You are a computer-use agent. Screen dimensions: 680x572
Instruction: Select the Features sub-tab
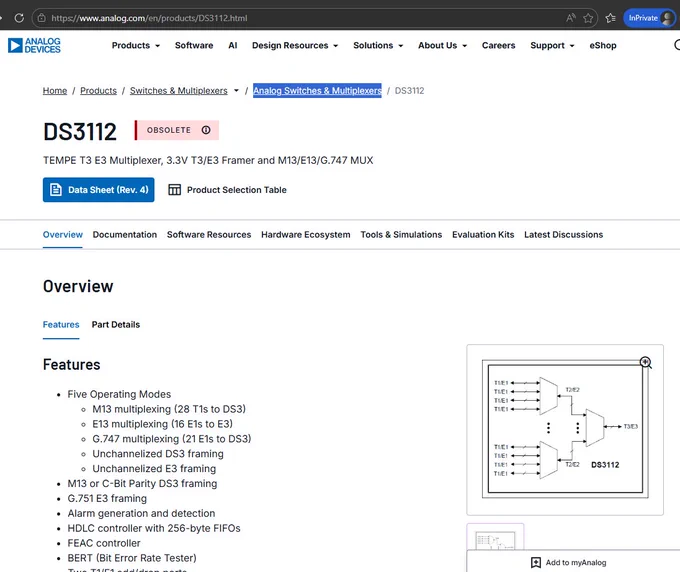coord(61,325)
